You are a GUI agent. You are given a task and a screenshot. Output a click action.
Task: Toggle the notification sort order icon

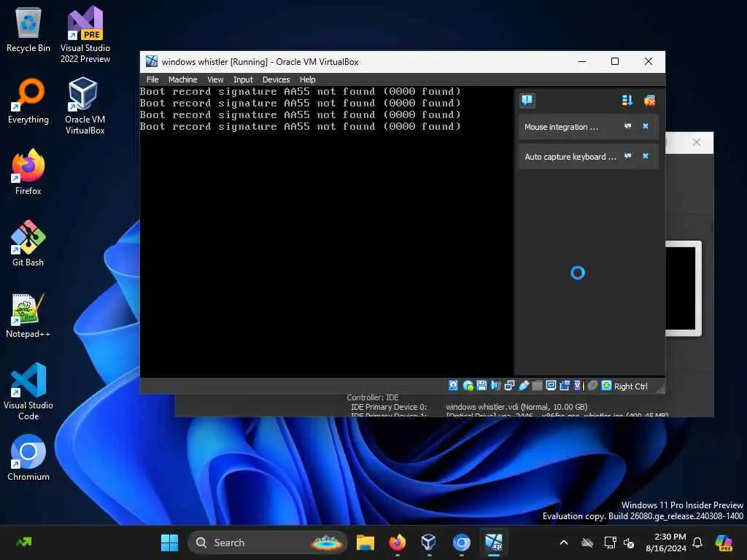pyautogui.click(x=627, y=100)
